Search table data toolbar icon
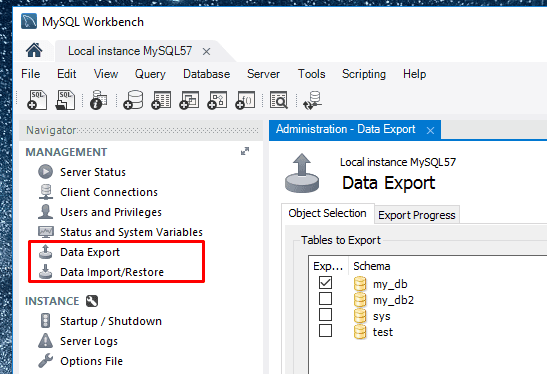The height and width of the screenshot is (374, 547). pos(279,100)
